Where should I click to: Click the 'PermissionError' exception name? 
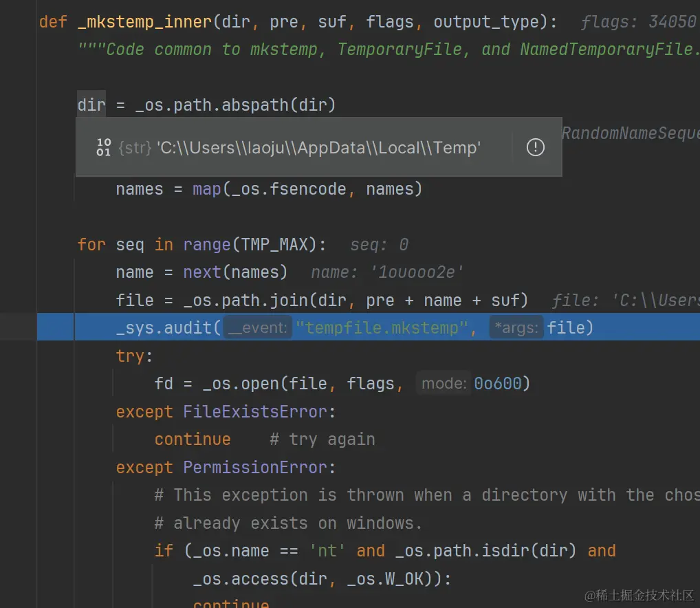255,468
